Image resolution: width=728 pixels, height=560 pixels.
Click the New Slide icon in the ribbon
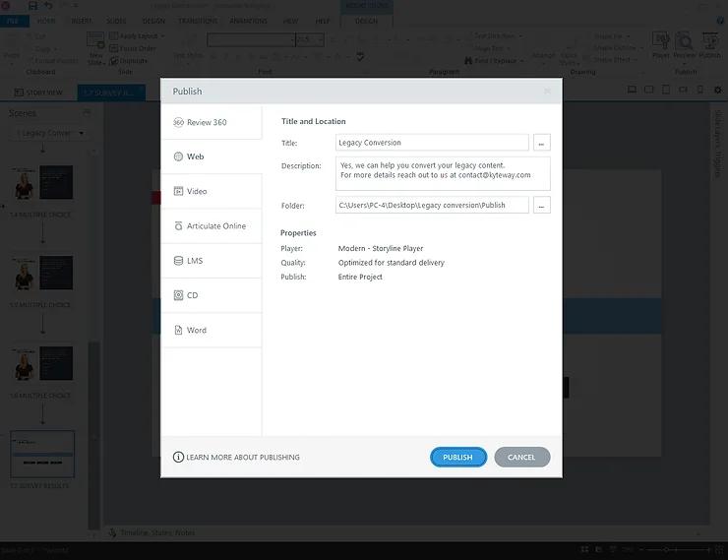[95, 48]
